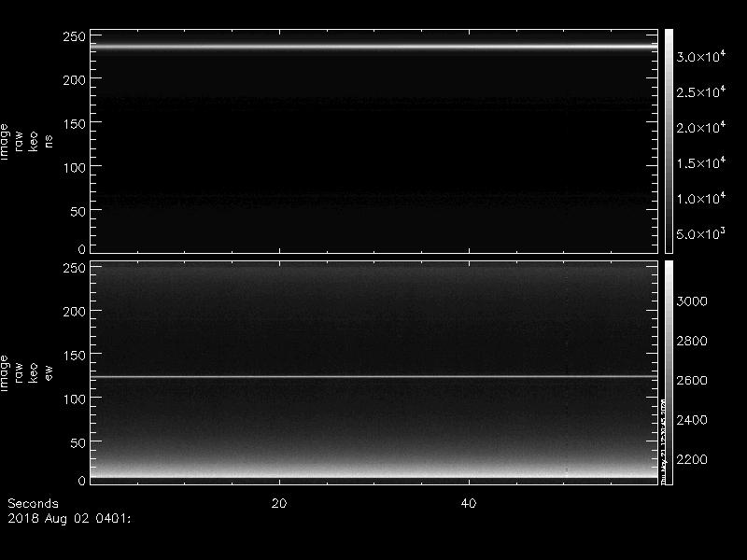Viewport: 747px width, 560px height.
Task: Click the '2.5×10⁴' colorbar label
Action: pos(701,91)
